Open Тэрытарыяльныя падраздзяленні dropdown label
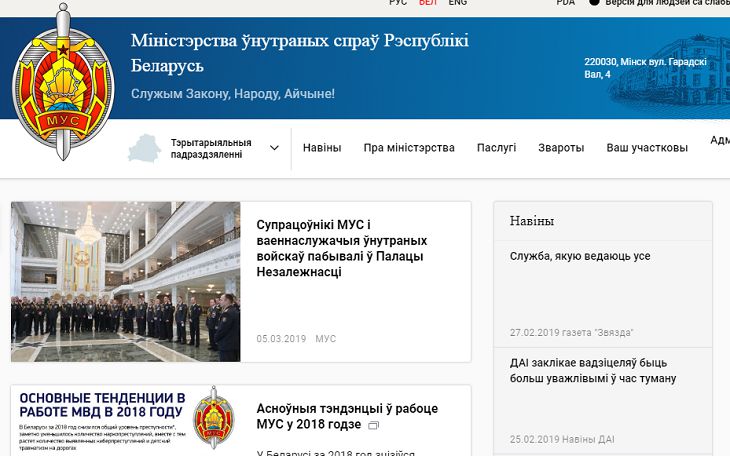The height and width of the screenshot is (456, 730). click(x=211, y=148)
